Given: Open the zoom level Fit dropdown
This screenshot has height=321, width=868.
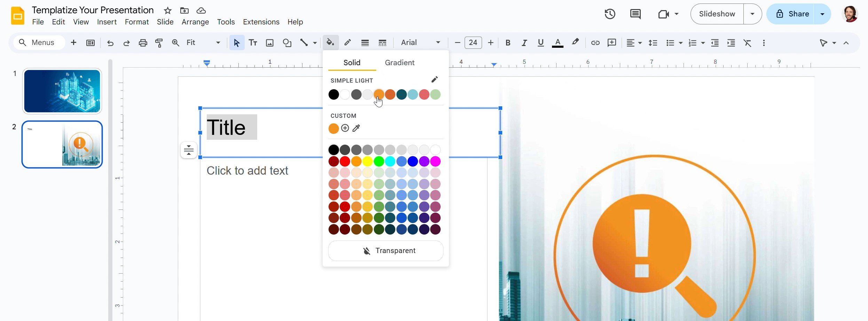Looking at the screenshot, I should click(204, 43).
